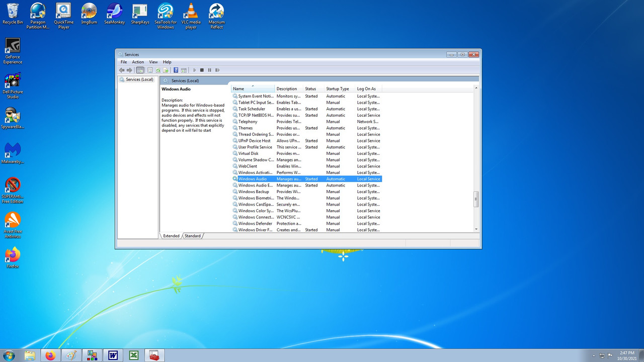Sort by the Log On As column header
644x362 pixels.
tap(369, 89)
